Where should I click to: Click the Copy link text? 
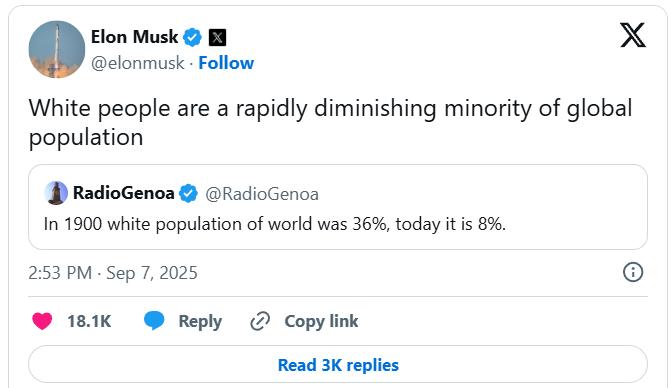(321, 321)
